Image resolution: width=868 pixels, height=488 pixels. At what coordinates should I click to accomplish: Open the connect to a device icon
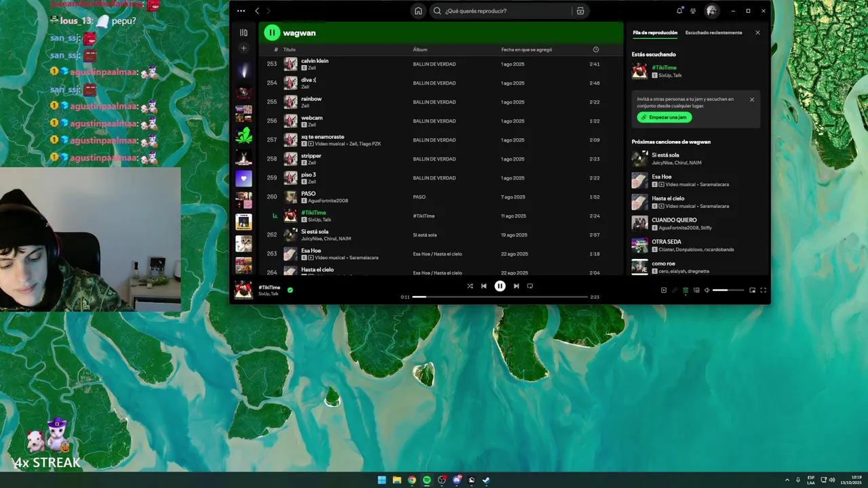(696, 290)
